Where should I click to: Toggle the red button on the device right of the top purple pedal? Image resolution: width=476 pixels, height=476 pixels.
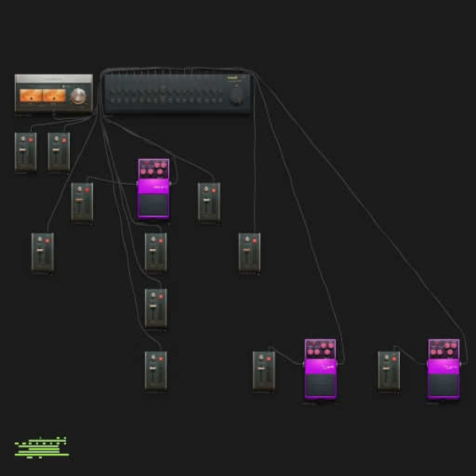coord(213,190)
